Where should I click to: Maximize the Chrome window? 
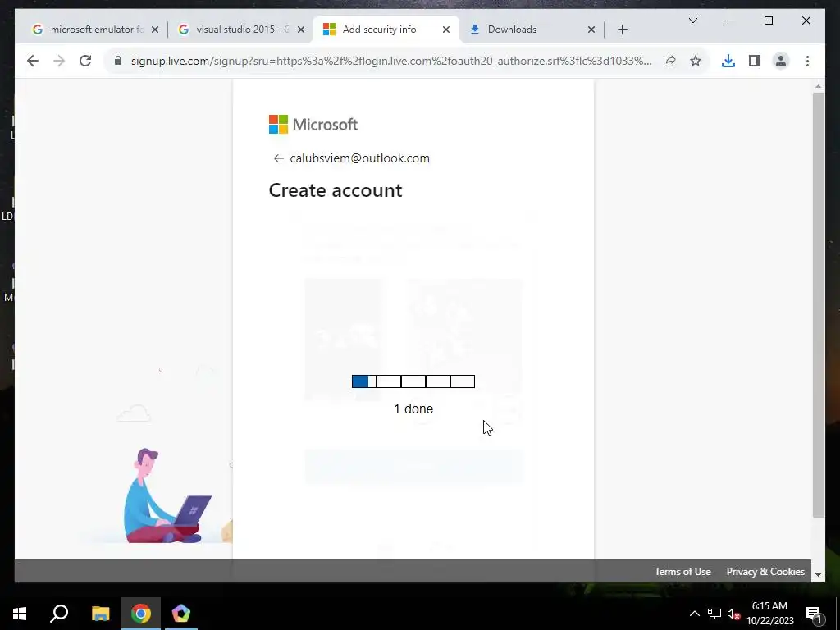[768, 21]
